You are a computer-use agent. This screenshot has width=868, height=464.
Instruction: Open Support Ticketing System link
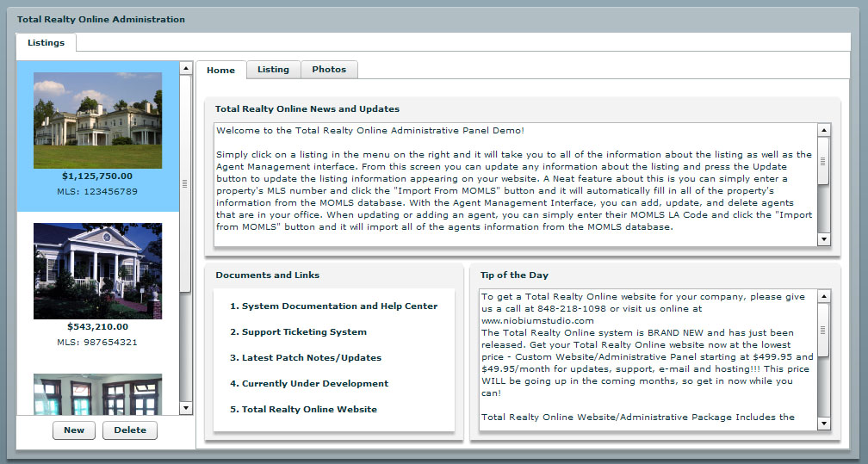coord(298,332)
